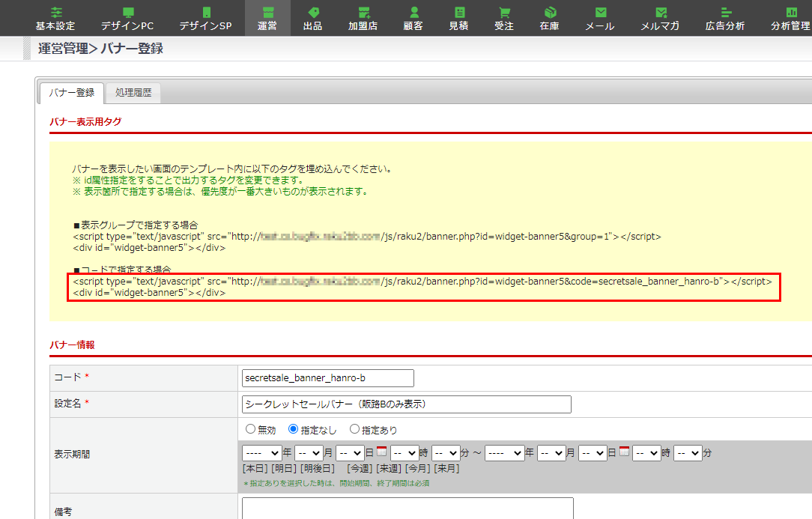Open the 受注 shopping cart icon
The height and width of the screenshot is (519, 812).
coord(504,12)
